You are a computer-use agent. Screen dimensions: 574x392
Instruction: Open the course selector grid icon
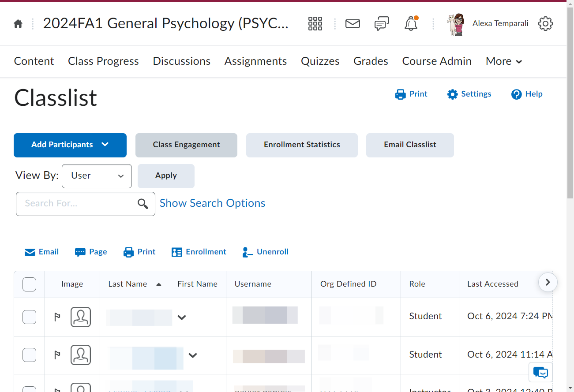(x=315, y=23)
